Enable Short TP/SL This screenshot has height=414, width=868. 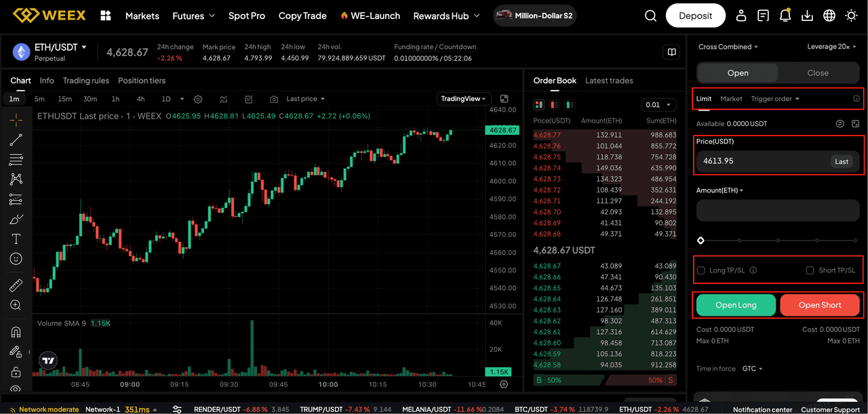810,270
